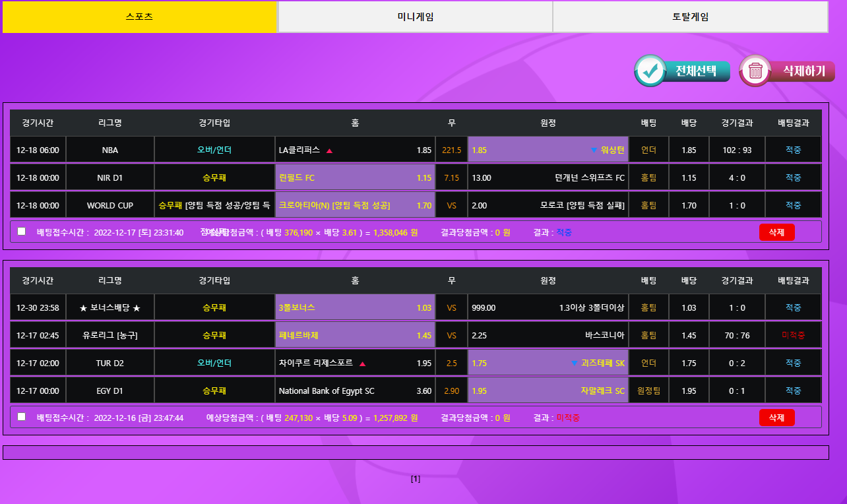Click the National Bank of Egypt SC cell

355,391
